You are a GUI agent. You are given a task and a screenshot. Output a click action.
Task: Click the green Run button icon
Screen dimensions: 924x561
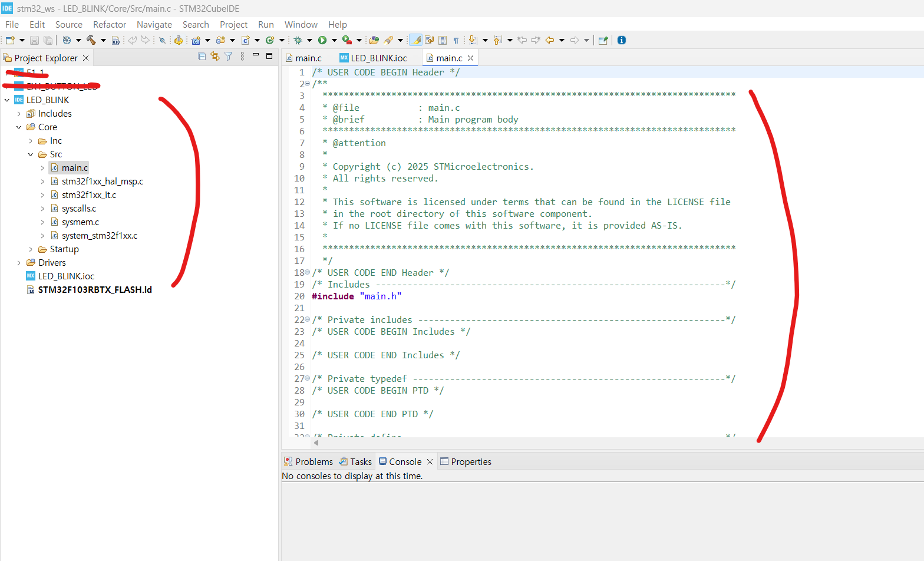coord(322,40)
